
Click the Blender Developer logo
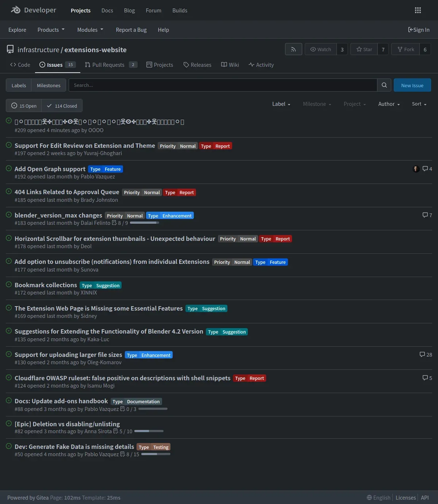click(33, 10)
